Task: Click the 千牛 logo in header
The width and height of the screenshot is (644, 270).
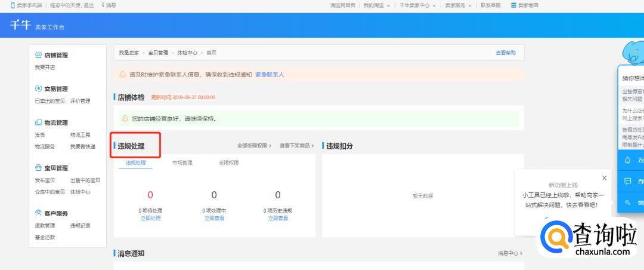Action: [x=20, y=26]
